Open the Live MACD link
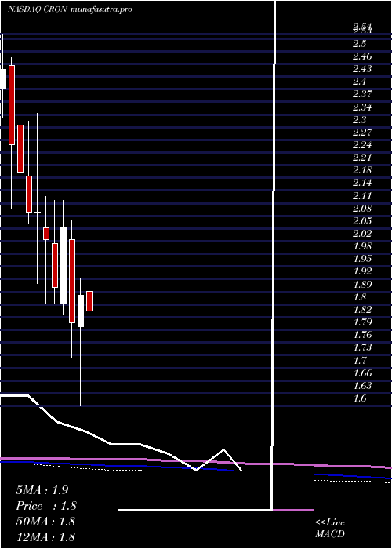The height and width of the screenshot is (549, 392). pos(330,528)
